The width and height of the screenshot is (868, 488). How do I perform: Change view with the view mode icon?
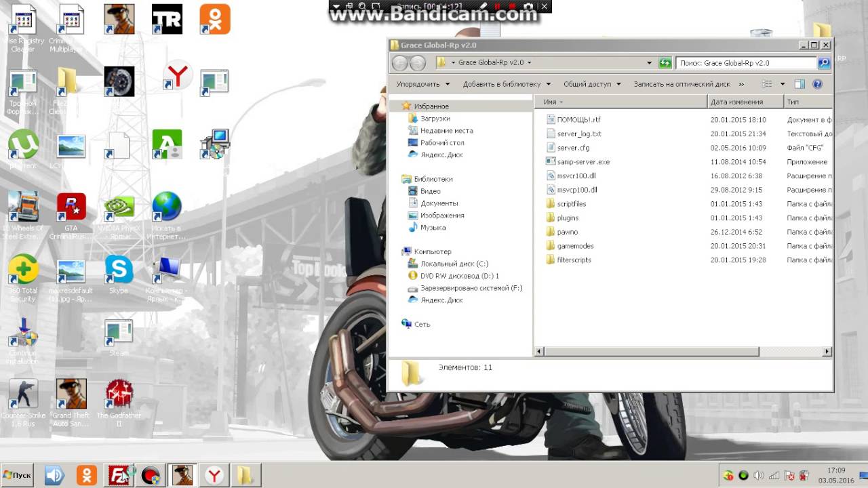[767, 84]
